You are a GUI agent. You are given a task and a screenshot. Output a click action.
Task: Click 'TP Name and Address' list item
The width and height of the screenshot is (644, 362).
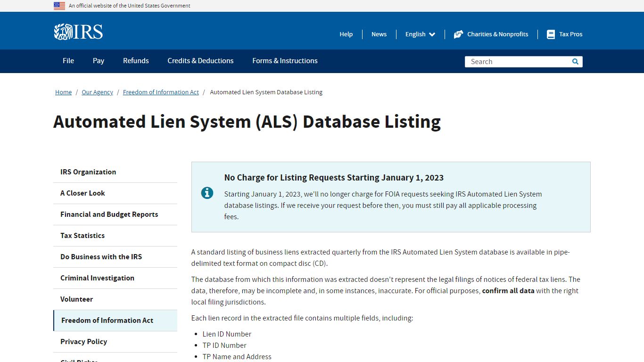point(237,357)
